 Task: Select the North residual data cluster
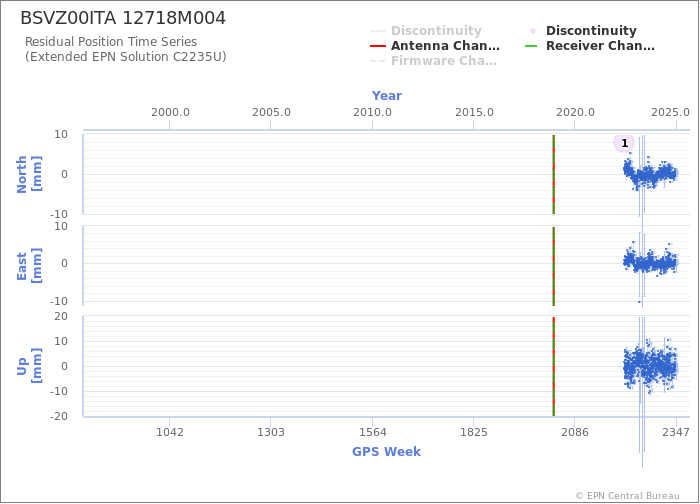650,174
